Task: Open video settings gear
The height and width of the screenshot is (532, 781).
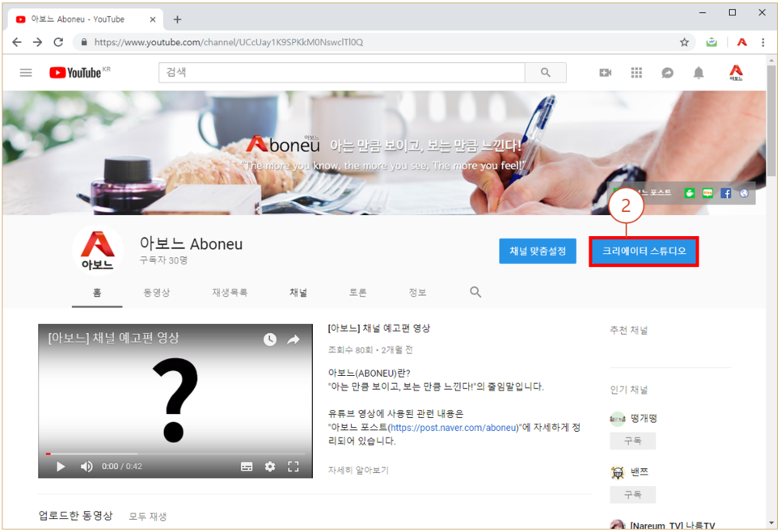Action: click(270, 467)
